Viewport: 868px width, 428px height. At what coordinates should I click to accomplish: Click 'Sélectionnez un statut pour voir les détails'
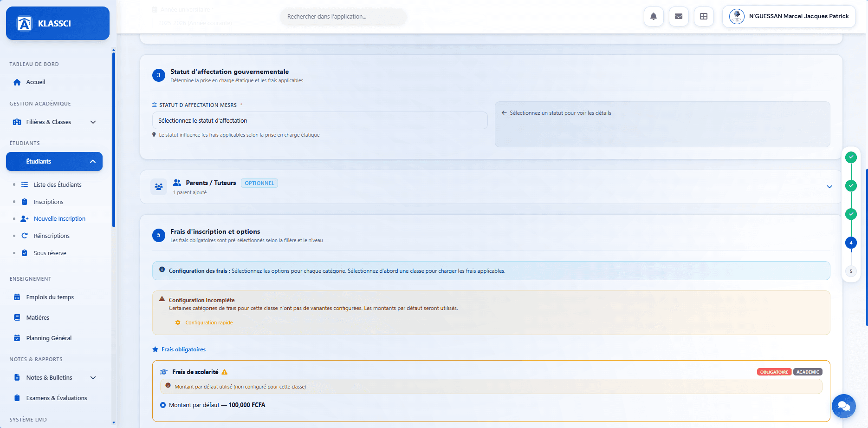[560, 113]
